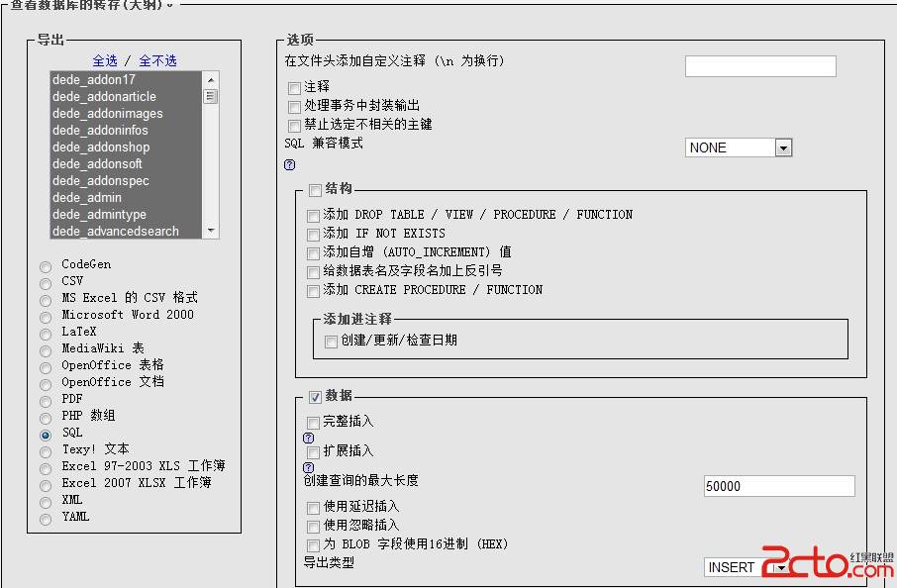This screenshot has height=588, width=897.
Task: Uncheck the 数据 section checkbox
Action: (315, 397)
